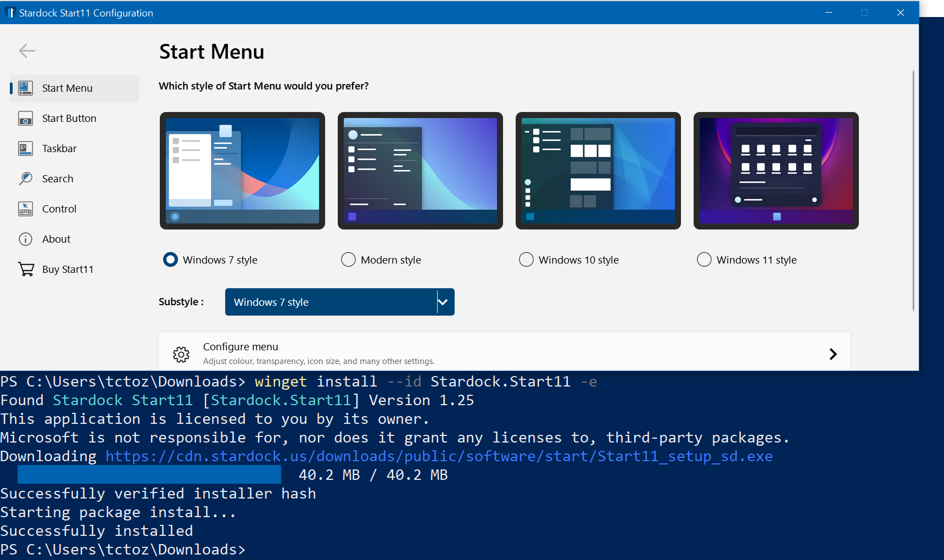Click the settings page vertical scrollbar
The image size is (944, 560).
click(x=913, y=191)
